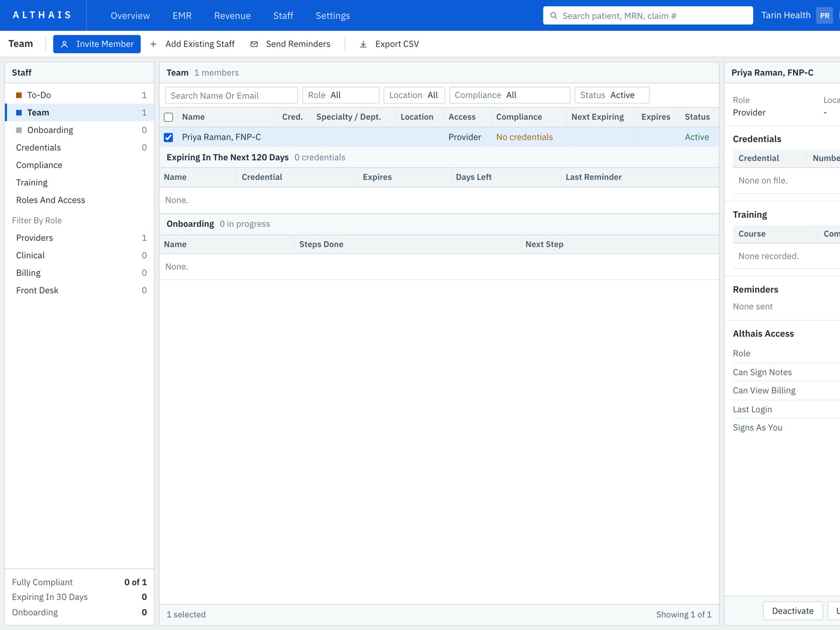Click the plus icon for Add Existing Staff
The width and height of the screenshot is (840, 630).
tap(153, 45)
